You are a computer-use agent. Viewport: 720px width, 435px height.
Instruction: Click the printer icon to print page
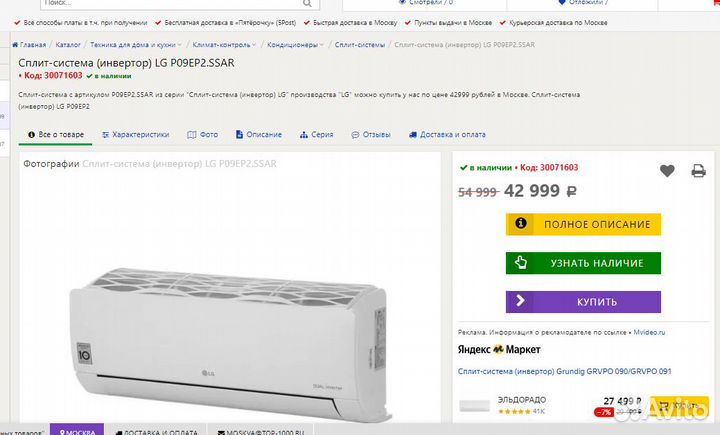(698, 171)
